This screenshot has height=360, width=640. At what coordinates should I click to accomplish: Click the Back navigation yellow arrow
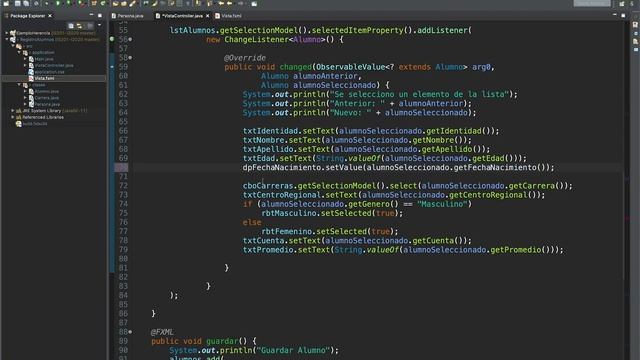(x=230, y=4)
